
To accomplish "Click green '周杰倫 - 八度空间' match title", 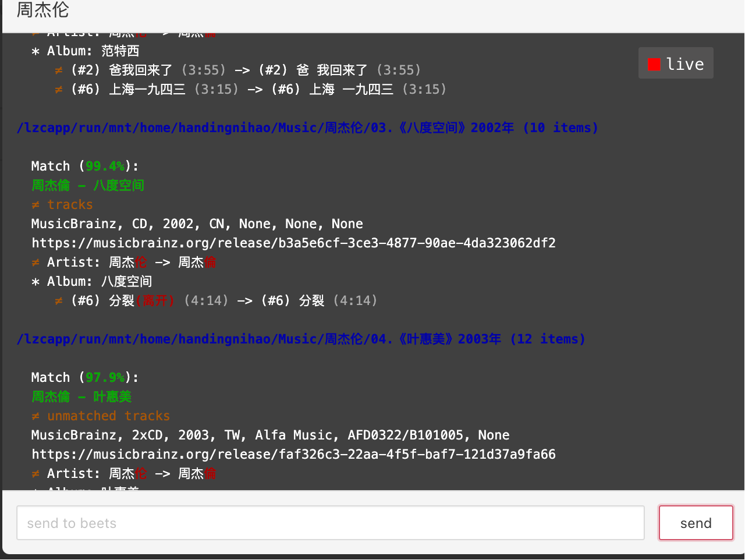I will click(88, 185).
